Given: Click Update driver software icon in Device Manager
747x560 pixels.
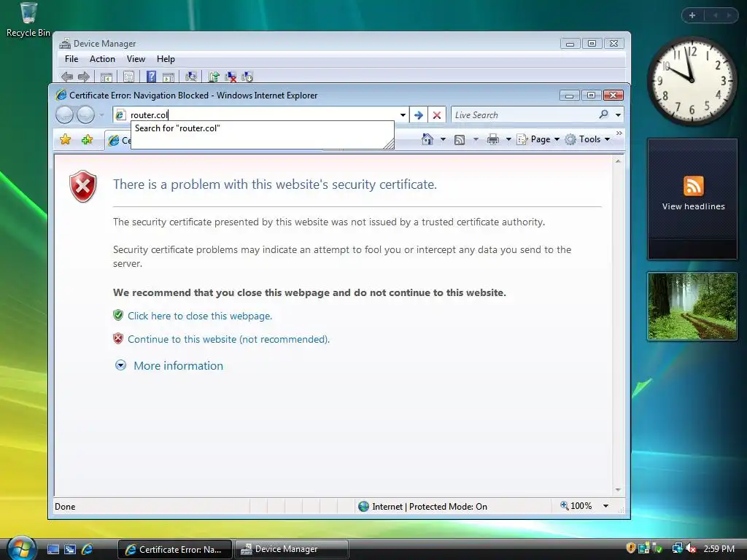Looking at the screenshot, I should pyautogui.click(x=214, y=77).
